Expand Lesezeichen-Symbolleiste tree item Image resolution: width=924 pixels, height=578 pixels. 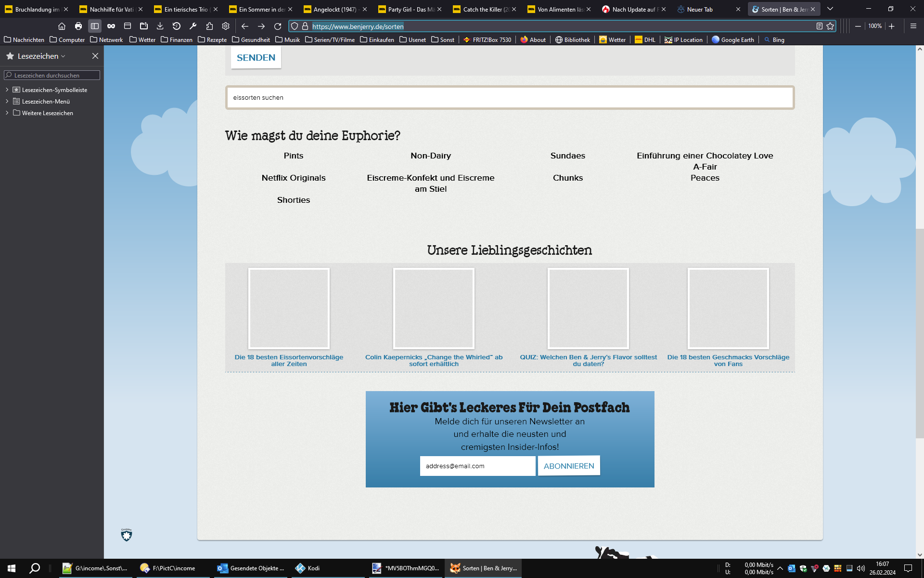(7, 90)
